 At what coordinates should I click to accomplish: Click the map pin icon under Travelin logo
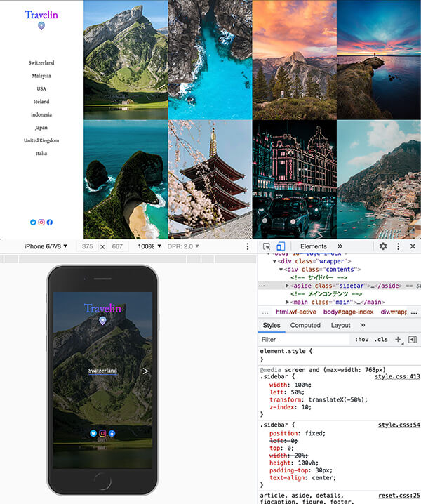[41, 26]
